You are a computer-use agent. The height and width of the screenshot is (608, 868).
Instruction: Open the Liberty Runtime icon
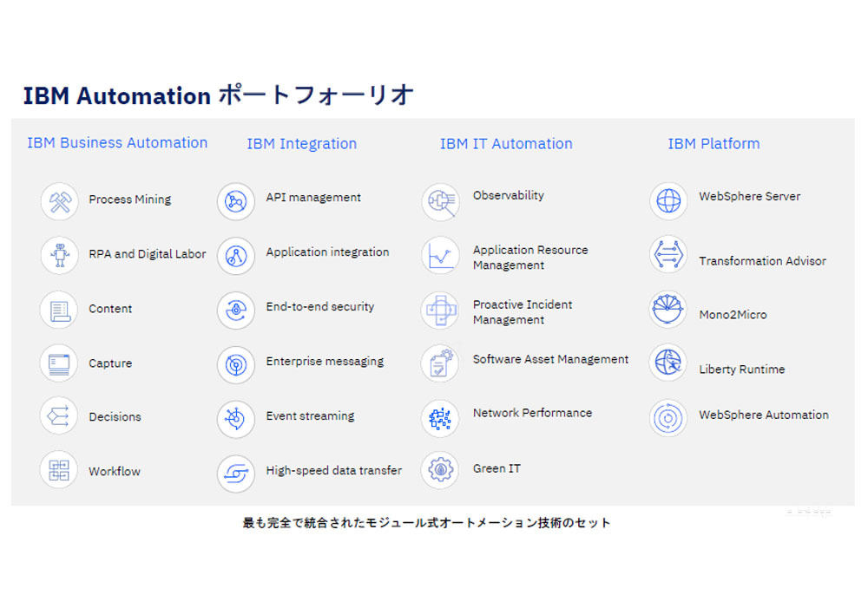click(668, 363)
